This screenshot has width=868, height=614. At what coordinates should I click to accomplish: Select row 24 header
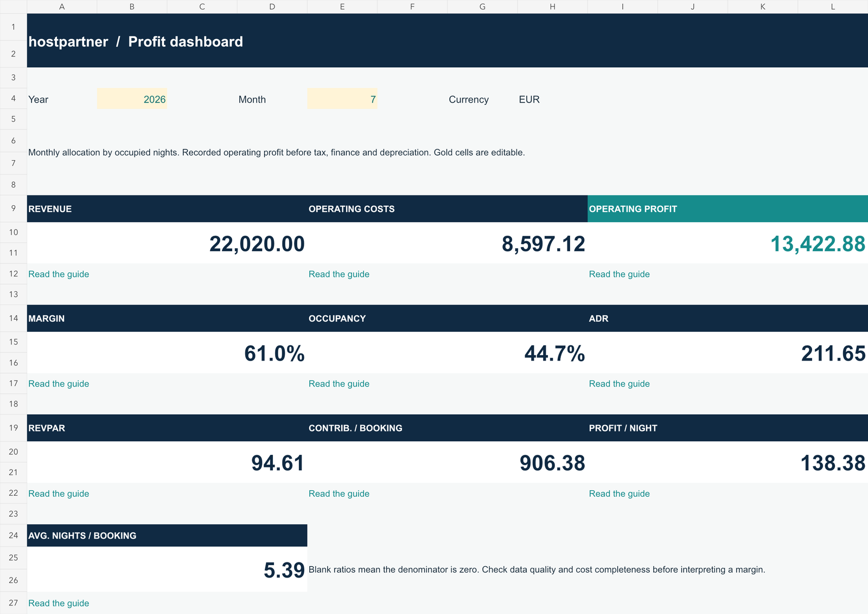pyautogui.click(x=14, y=535)
